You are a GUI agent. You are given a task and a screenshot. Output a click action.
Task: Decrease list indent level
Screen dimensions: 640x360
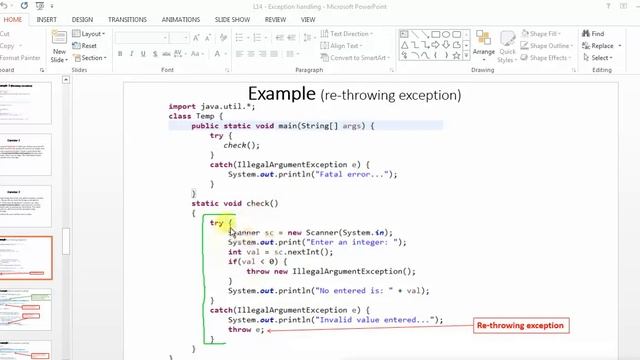click(x=280, y=38)
